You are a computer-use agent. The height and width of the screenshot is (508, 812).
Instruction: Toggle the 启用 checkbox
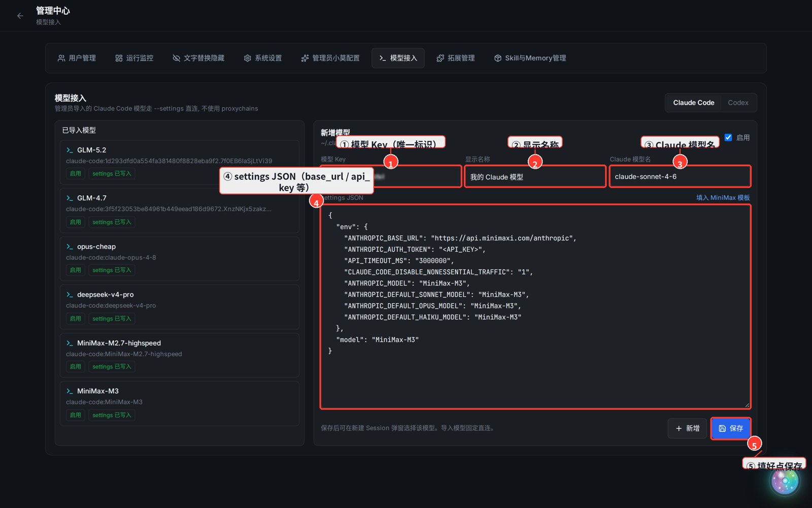tap(728, 137)
